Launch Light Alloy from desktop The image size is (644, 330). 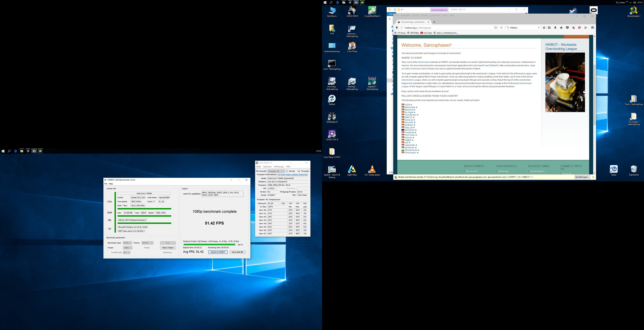352,171
